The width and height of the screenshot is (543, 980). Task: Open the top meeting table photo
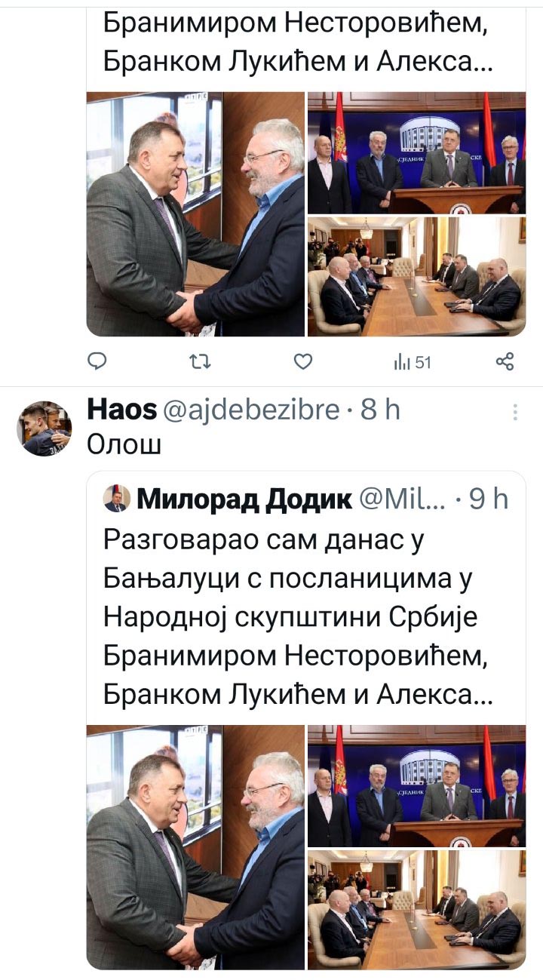[x=417, y=276]
